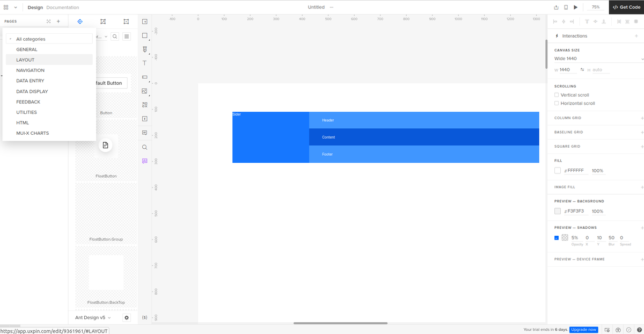The height and width of the screenshot is (334, 644).
Task: Click the Get Code button
Action: point(626,7)
